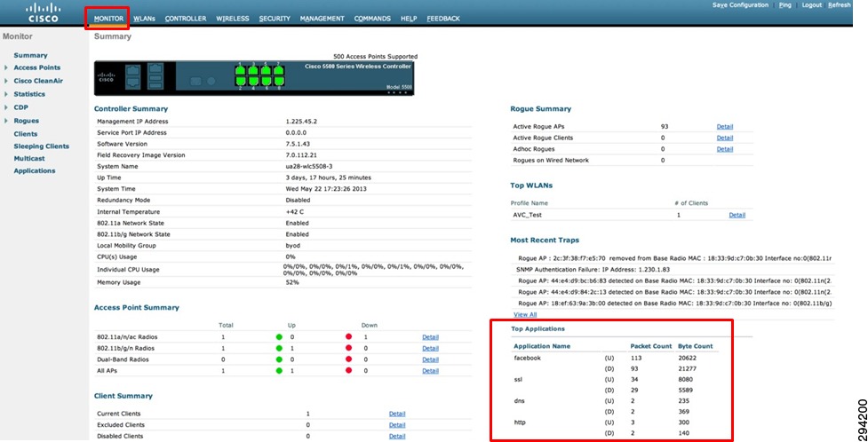Open Detail for Disabled Clients
868x442 pixels.
pos(397,436)
